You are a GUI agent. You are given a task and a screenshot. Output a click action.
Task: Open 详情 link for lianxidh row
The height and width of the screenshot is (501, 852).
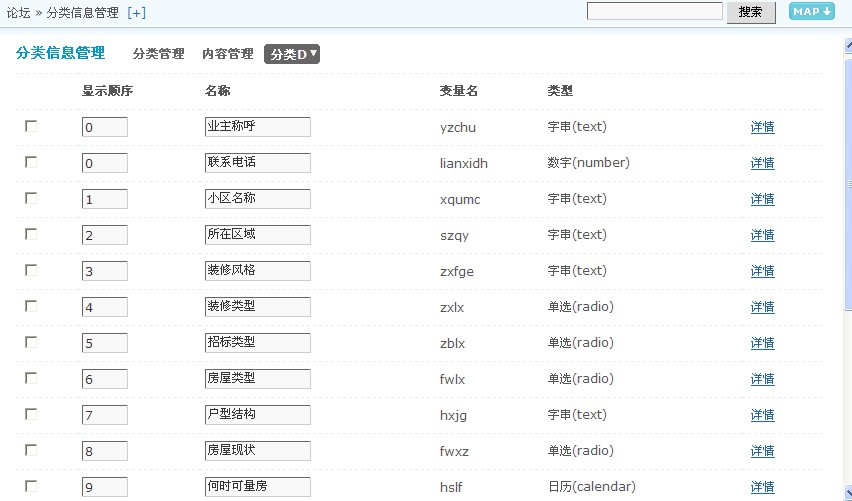762,163
